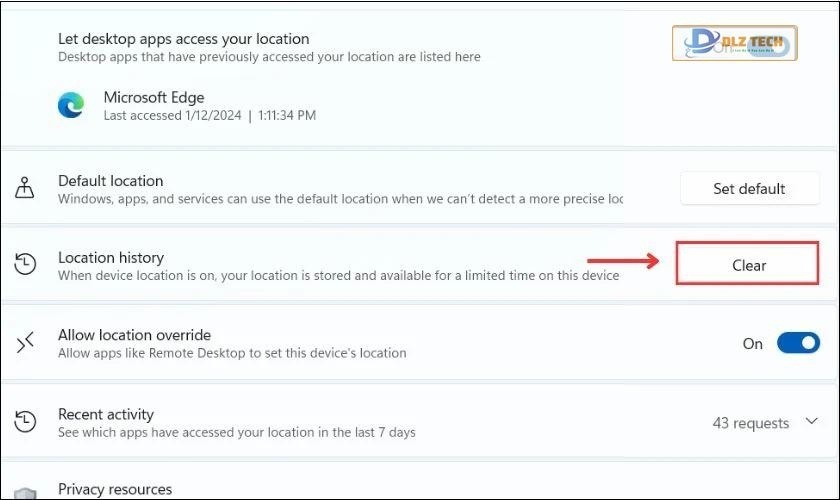840x500 pixels.
Task: Click the Privacy resources shield icon
Action: tap(26, 494)
